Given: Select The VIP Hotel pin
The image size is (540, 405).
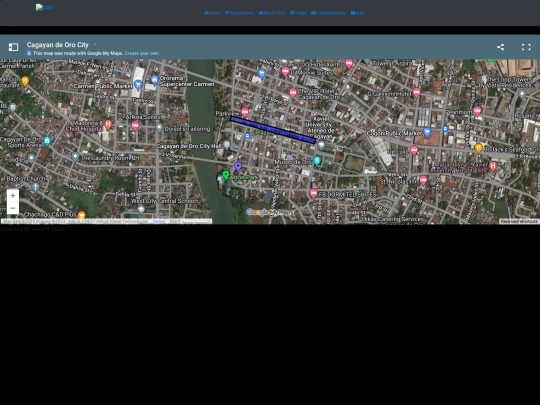Looking at the screenshot, I should click(x=293, y=93).
